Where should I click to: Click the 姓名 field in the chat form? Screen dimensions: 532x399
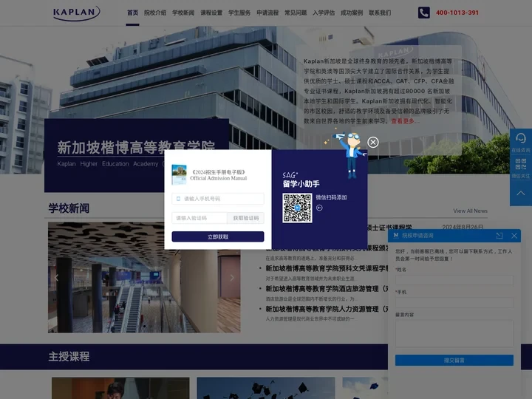click(454, 280)
